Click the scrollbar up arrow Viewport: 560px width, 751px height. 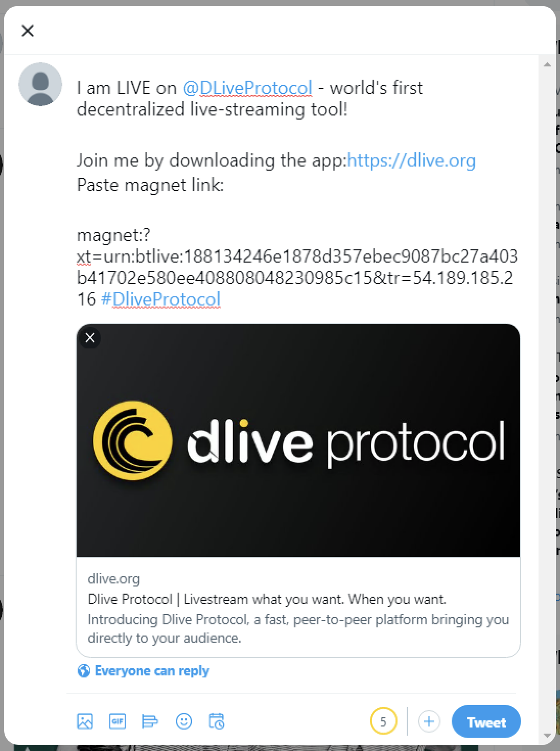click(x=547, y=65)
